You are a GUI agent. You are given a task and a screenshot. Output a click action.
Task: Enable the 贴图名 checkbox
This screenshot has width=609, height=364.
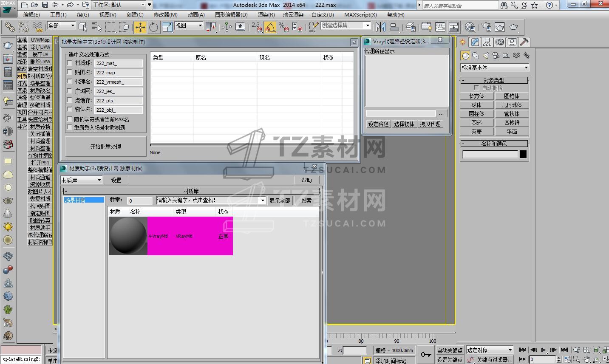point(70,72)
